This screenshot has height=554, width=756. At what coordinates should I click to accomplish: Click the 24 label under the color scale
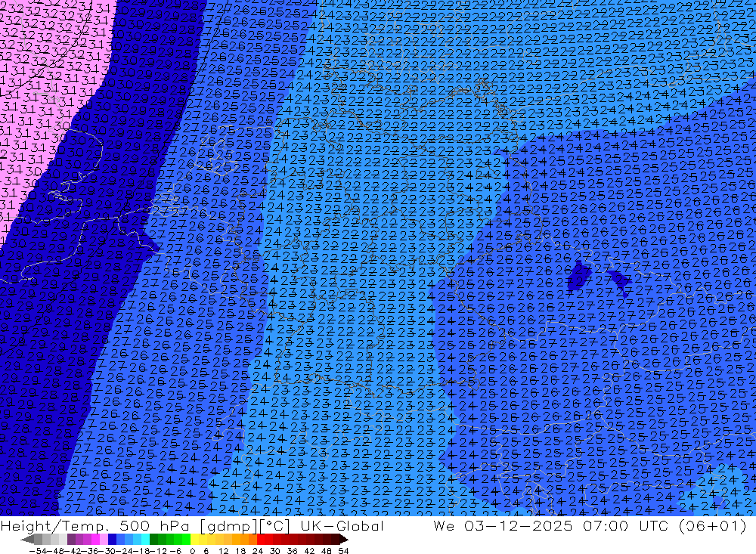pos(258,551)
